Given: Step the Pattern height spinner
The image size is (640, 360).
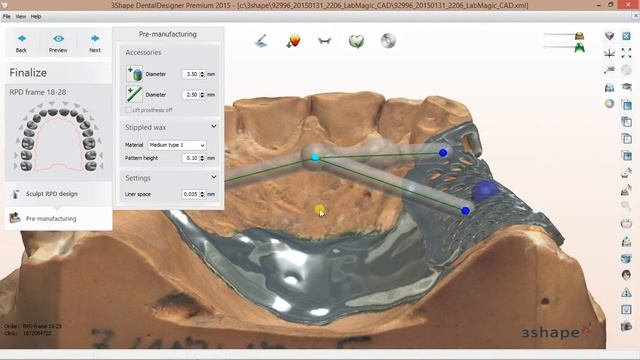Looking at the screenshot, I should coord(202,158).
